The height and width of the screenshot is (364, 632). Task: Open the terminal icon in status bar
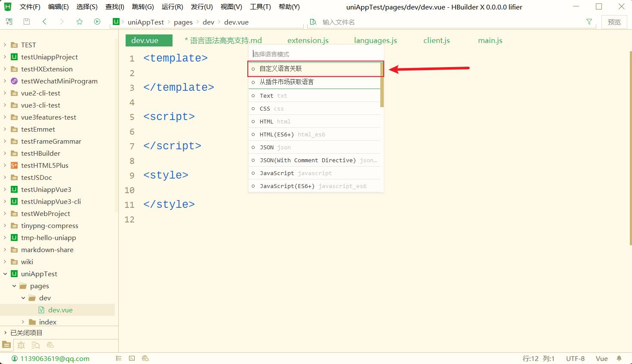pos(132,358)
